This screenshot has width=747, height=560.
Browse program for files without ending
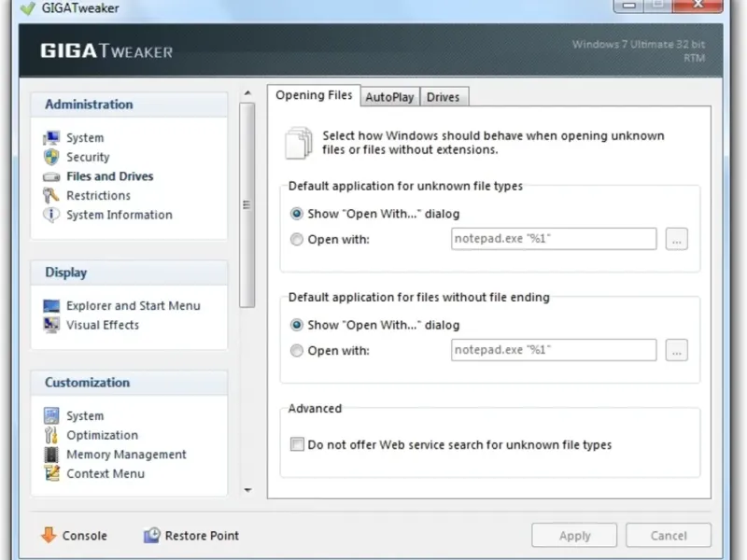point(676,350)
